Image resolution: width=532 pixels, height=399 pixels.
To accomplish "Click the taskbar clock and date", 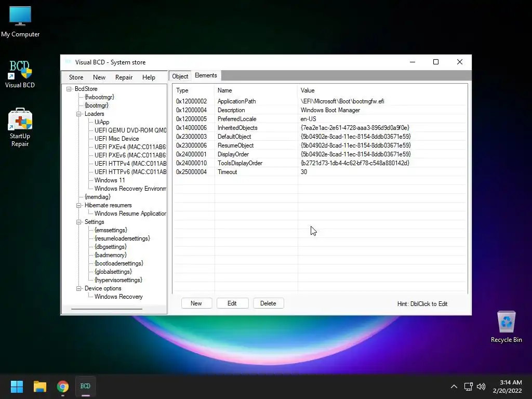I will tap(507, 387).
